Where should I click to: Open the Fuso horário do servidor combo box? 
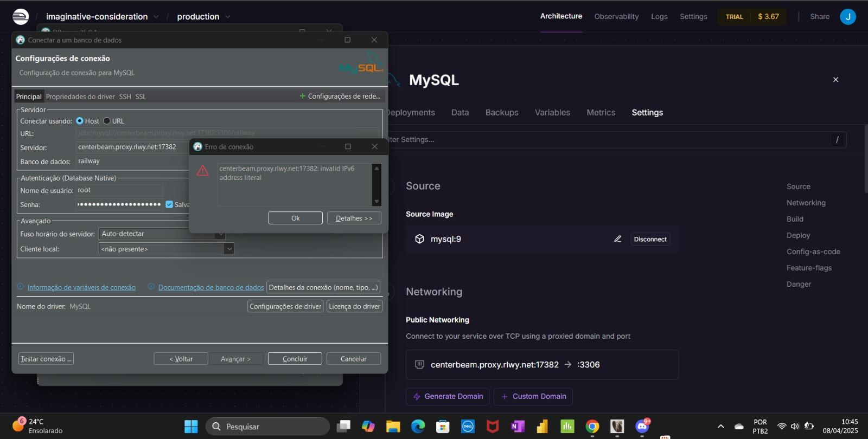(162, 234)
